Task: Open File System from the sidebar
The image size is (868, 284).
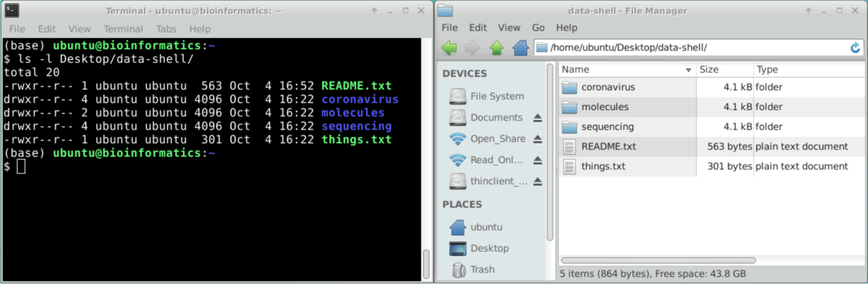Action: (x=497, y=96)
